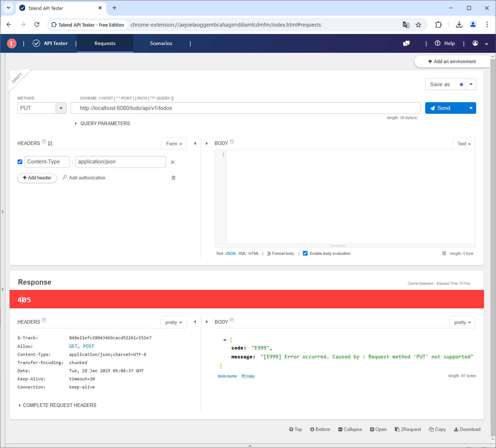Viewport: 496px width, 448px height.
Task: Click the Add header button
Action: click(37, 178)
